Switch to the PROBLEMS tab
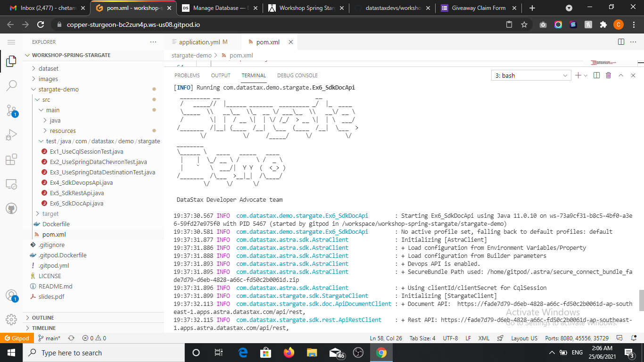644x362 pixels. [x=187, y=75]
